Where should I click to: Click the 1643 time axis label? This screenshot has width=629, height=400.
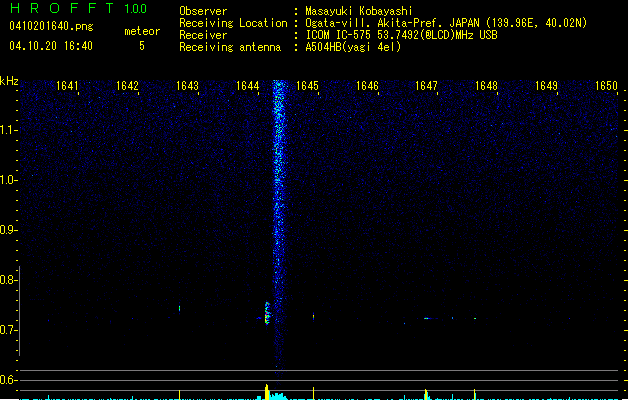pos(187,86)
